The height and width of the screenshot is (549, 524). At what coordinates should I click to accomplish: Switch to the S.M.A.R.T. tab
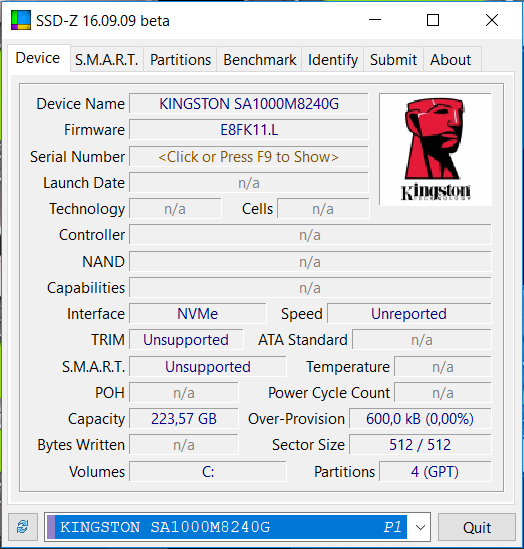click(107, 60)
